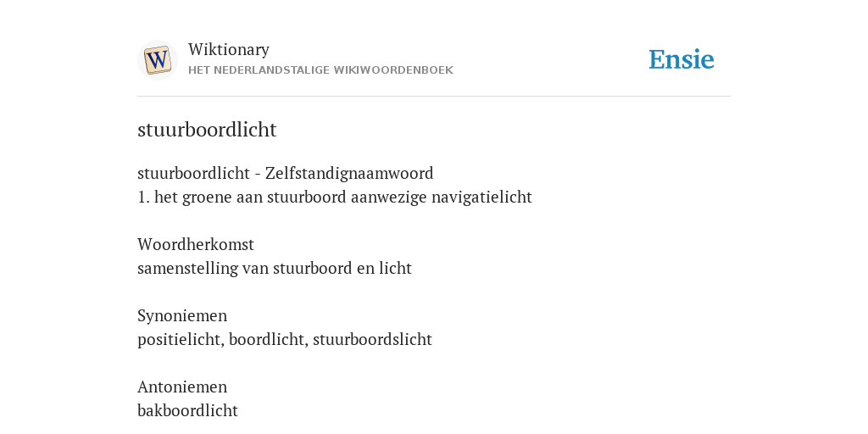Click the stuurboordlicht page heading
The width and height of the screenshot is (868, 434).
[207, 130]
